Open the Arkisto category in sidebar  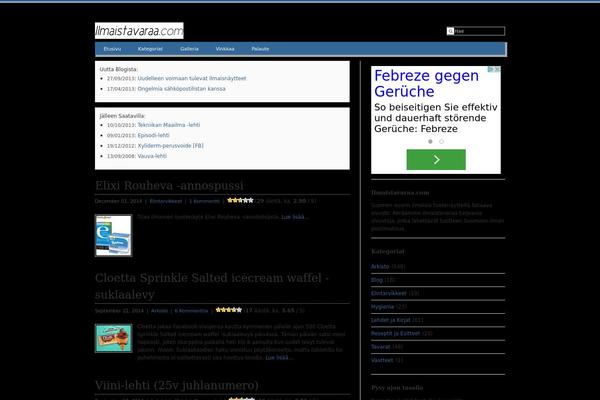click(380, 266)
